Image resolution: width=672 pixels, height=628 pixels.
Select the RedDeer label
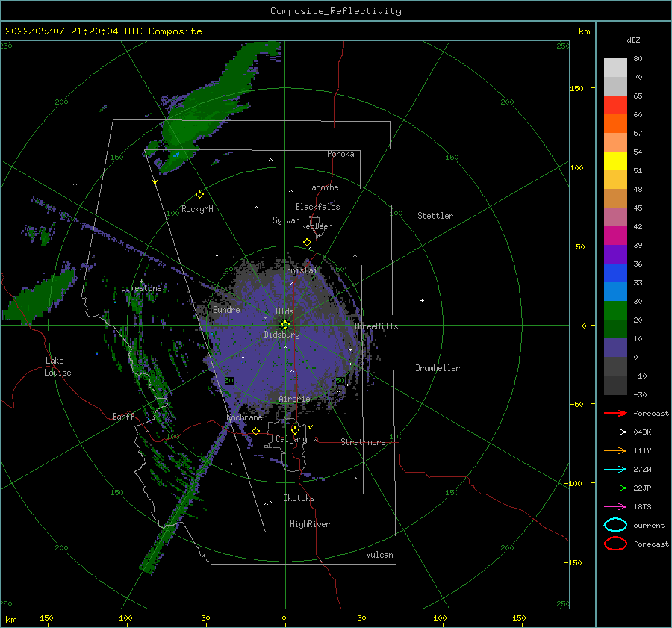pyautogui.click(x=317, y=226)
